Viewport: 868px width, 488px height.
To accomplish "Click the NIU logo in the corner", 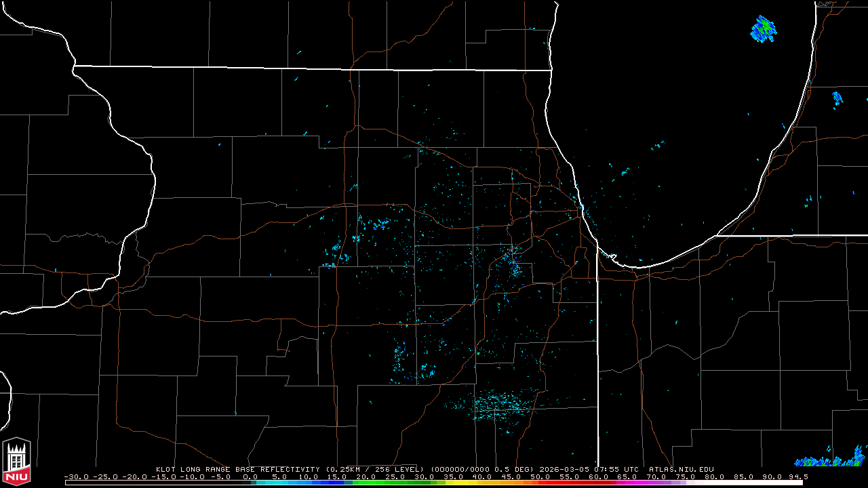I will pyautogui.click(x=16, y=462).
